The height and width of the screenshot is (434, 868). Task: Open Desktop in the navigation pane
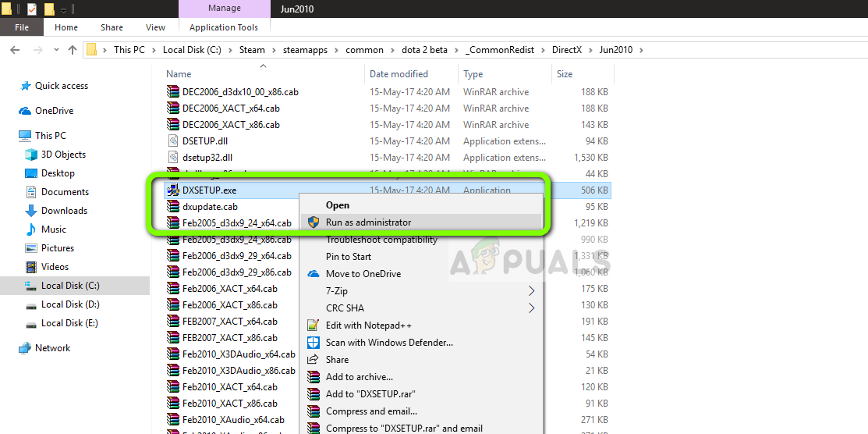tap(58, 173)
